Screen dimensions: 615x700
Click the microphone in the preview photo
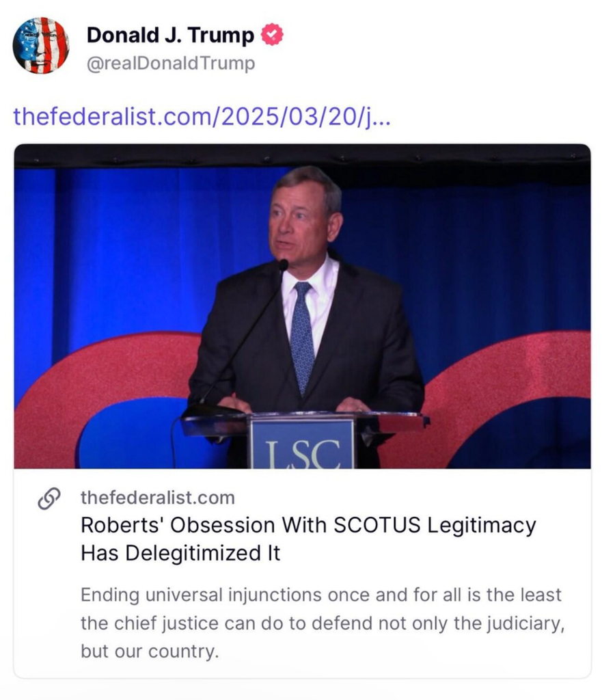[x=283, y=265]
